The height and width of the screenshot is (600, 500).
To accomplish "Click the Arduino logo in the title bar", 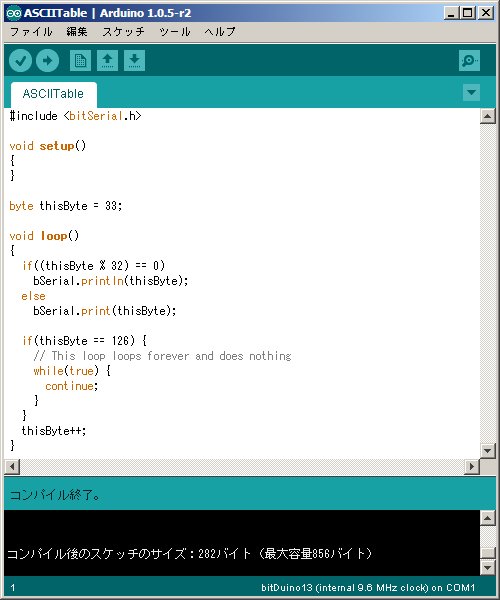I will click(14, 13).
